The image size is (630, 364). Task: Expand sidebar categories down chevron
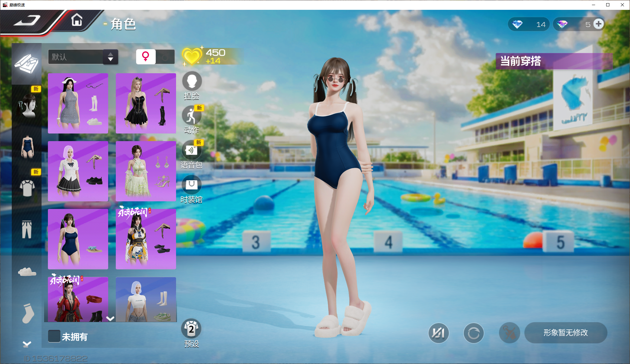27,343
